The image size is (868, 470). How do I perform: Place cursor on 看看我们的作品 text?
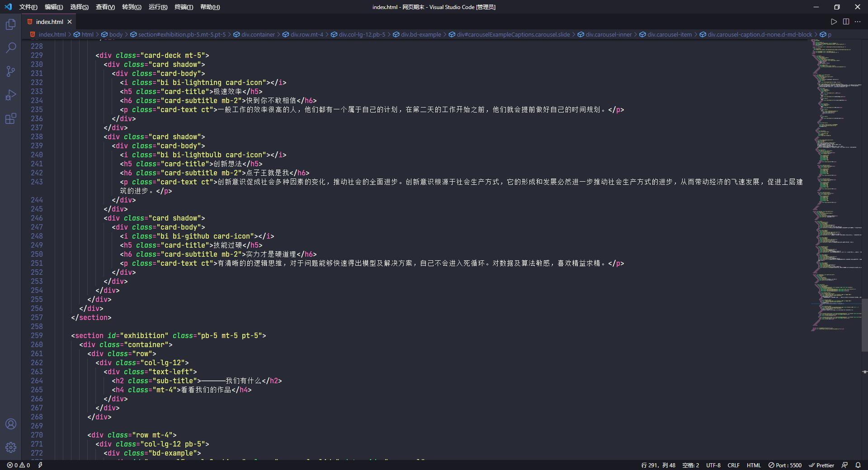pos(206,390)
